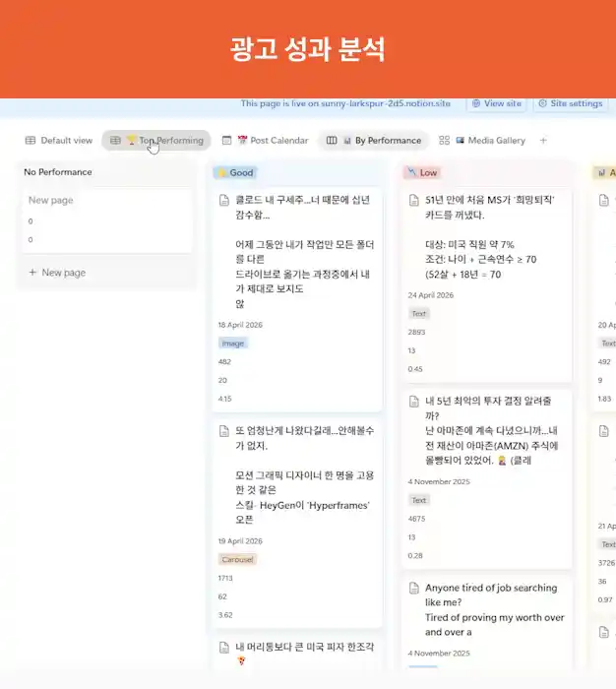Open card dated 18 April 2026
Image resolution: width=616 pixels, height=689 pixels.
(x=296, y=300)
